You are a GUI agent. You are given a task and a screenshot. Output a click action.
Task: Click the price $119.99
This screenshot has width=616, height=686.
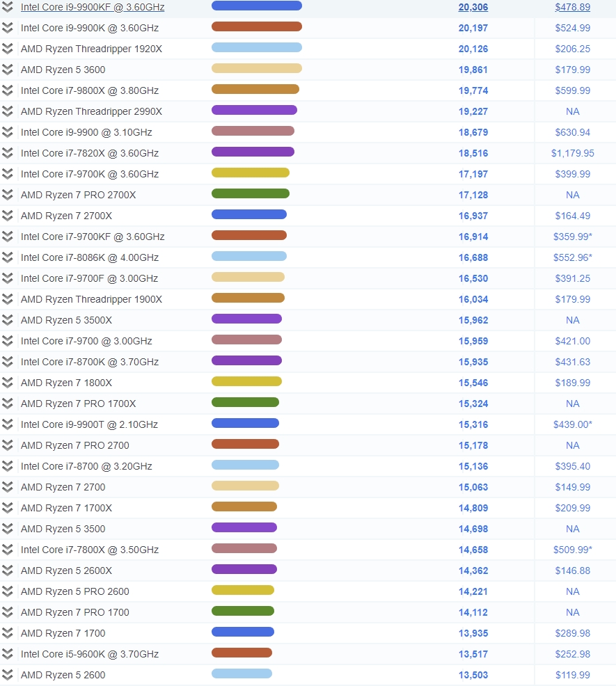click(573, 675)
